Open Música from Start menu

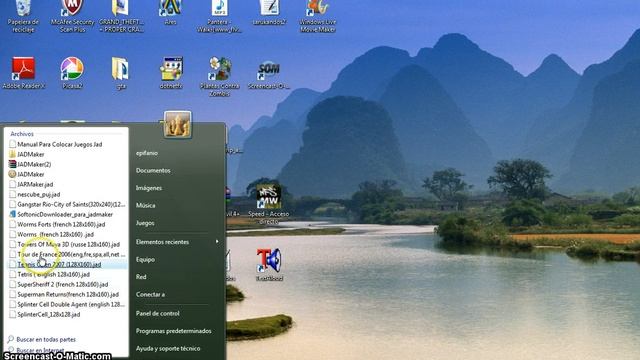point(145,206)
